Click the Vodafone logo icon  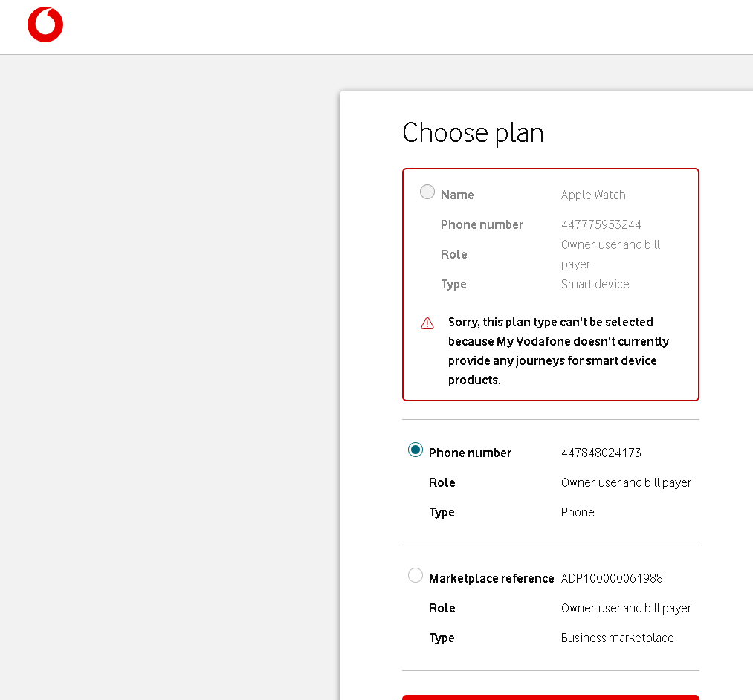(45, 25)
